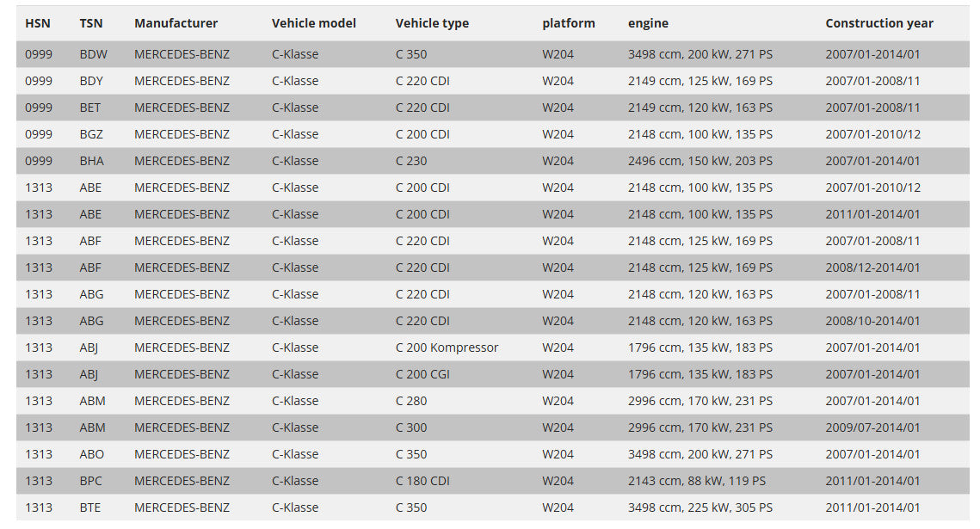Select the 2496 ccm, 150 kW engine cell
Screen dimensions: 980x529
[700, 161]
